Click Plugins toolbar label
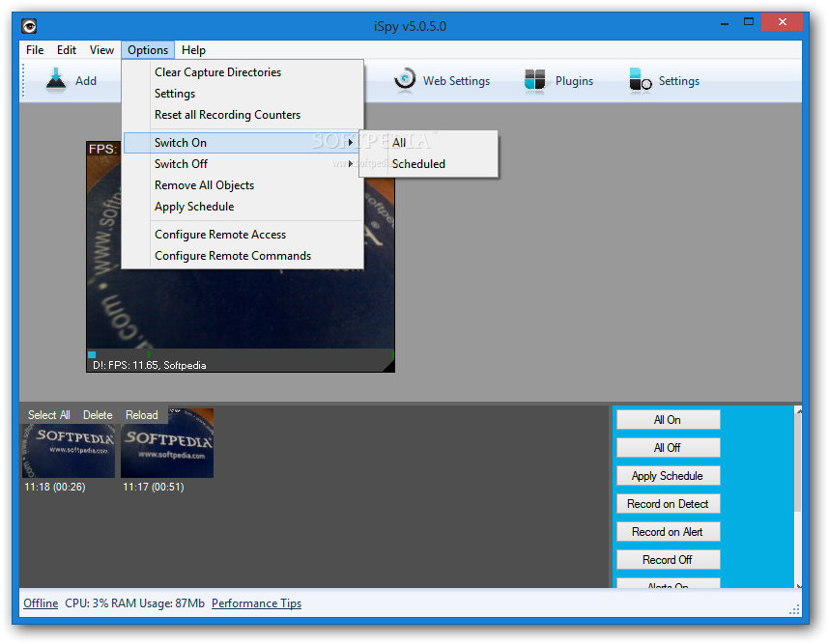The image size is (829, 644). (574, 81)
